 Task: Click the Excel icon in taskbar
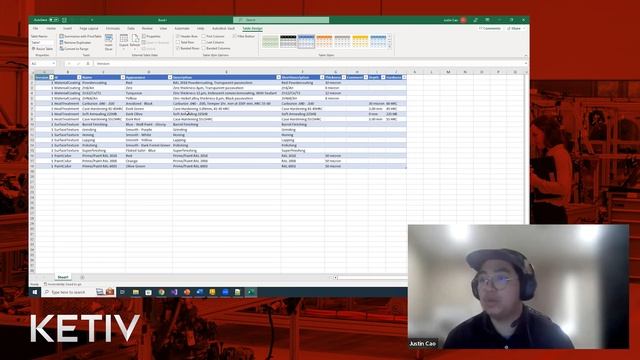(x=251, y=292)
